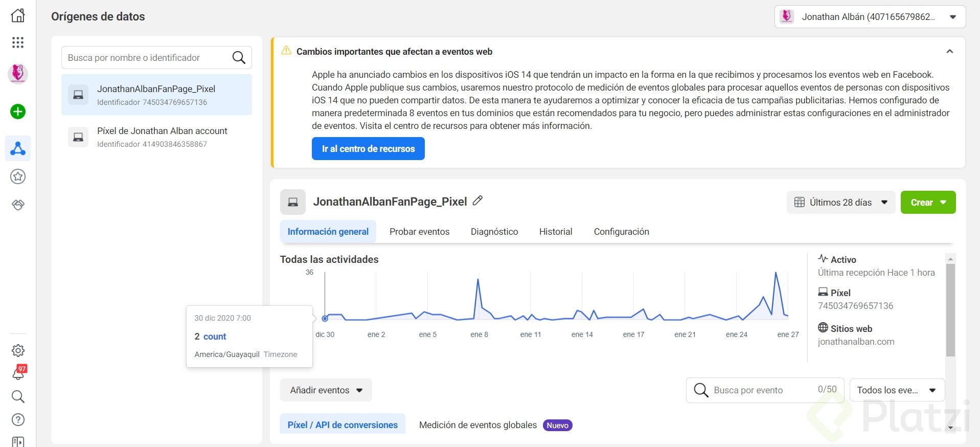Open settings gear in sidebar
The height and width of the screenshot is (447, 980).
pyautogui.click(x=18, y=351)
